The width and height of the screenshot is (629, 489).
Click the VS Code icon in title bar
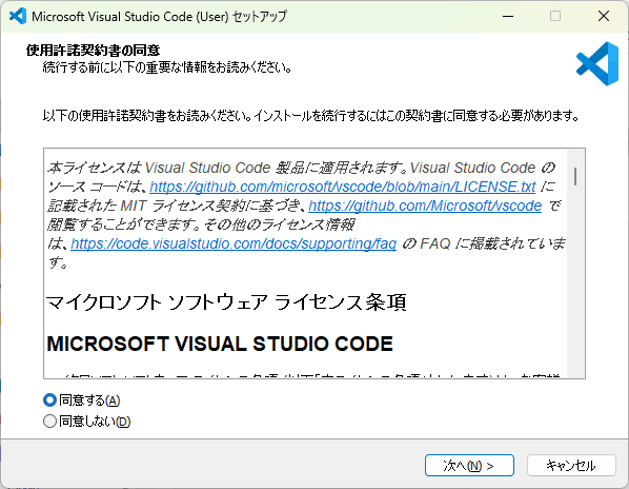click(17, 16)
